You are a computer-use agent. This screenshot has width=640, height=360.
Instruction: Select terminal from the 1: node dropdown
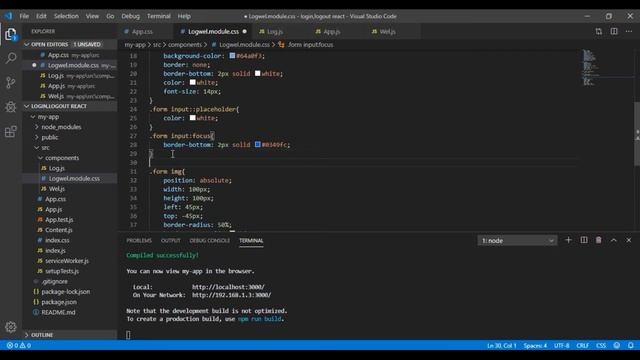click(517, 240)
